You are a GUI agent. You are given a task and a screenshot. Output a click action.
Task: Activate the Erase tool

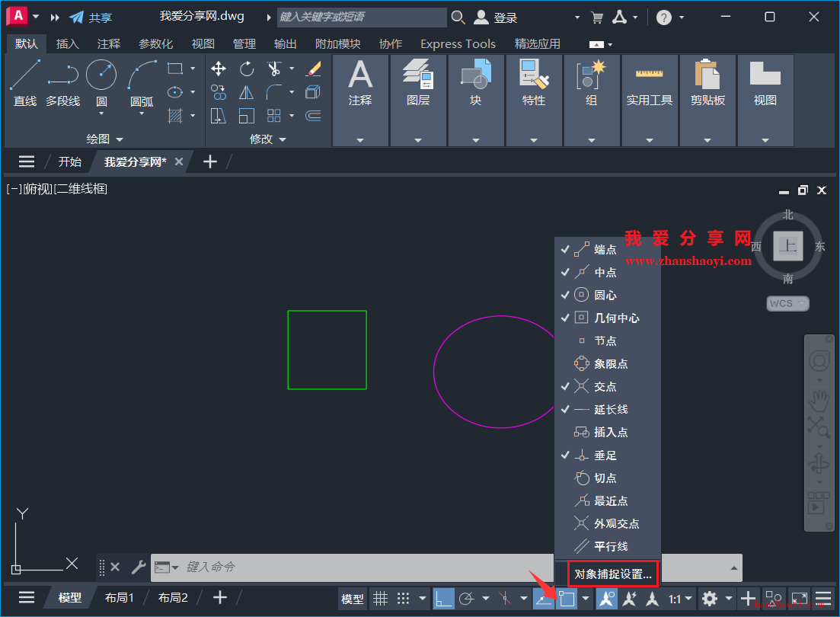tap(314, 69)
